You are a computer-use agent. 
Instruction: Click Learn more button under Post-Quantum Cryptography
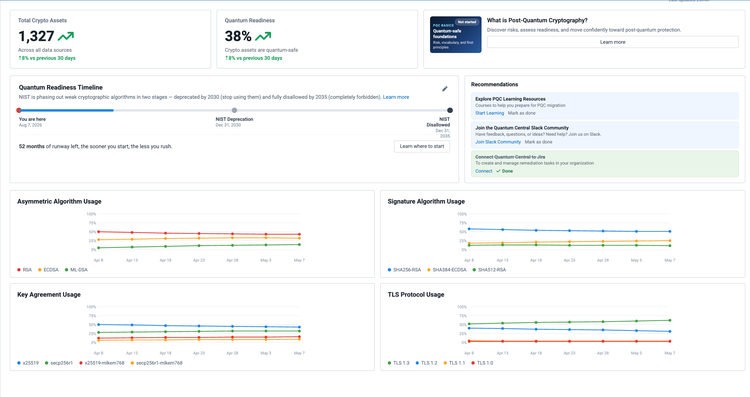tap(612, 42)
